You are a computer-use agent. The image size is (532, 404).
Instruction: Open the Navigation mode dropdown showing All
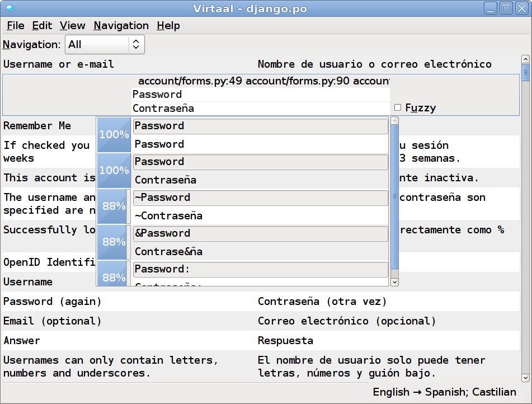click(x=105, y=45)
